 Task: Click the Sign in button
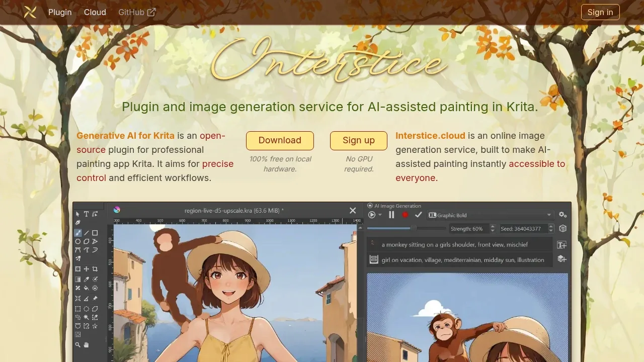pos(600,12)
